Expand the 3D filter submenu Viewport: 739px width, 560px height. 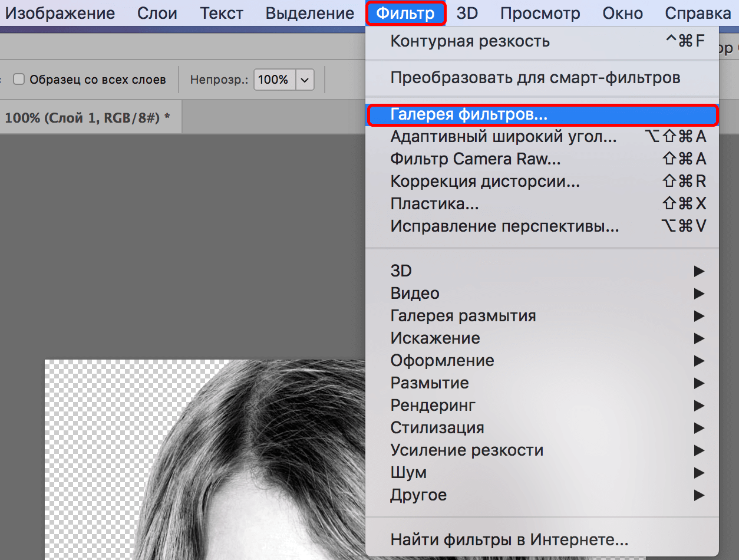click(401, 271)
